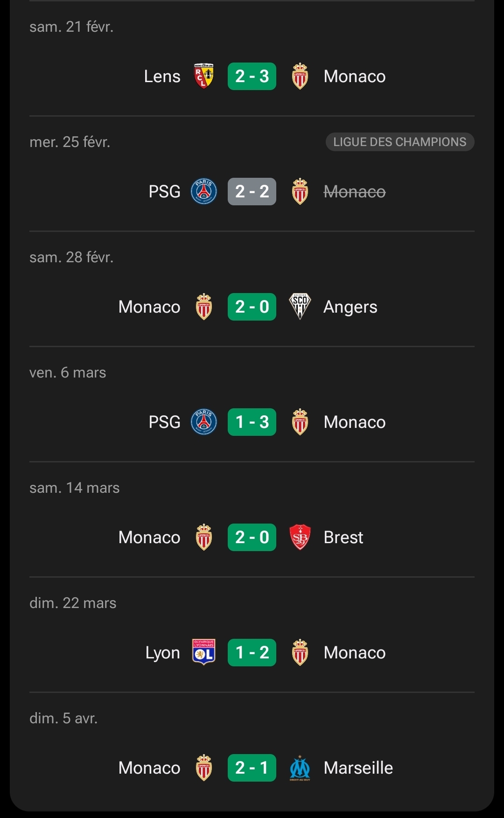Select the Angers team name
Image resolution: width=504 pixels, height=818 pixels.
pyautogui.click(x=350, y=307)
